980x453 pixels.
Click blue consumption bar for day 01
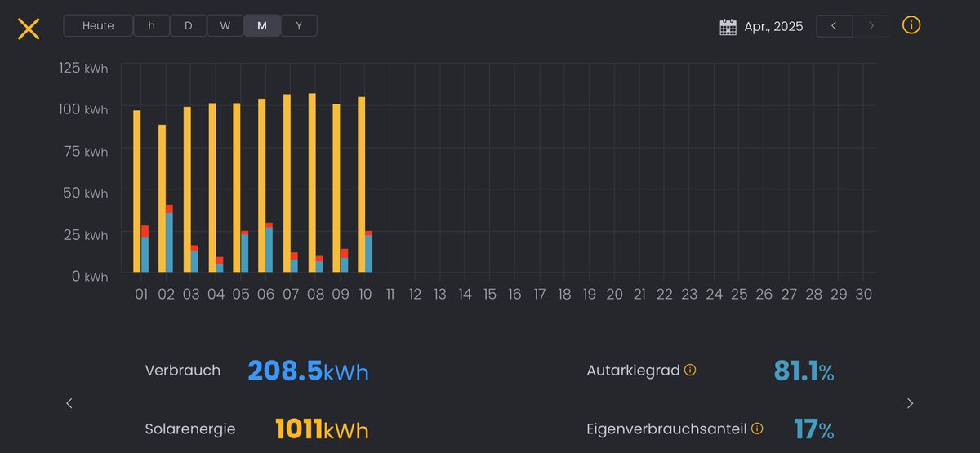tap(145, 255)
